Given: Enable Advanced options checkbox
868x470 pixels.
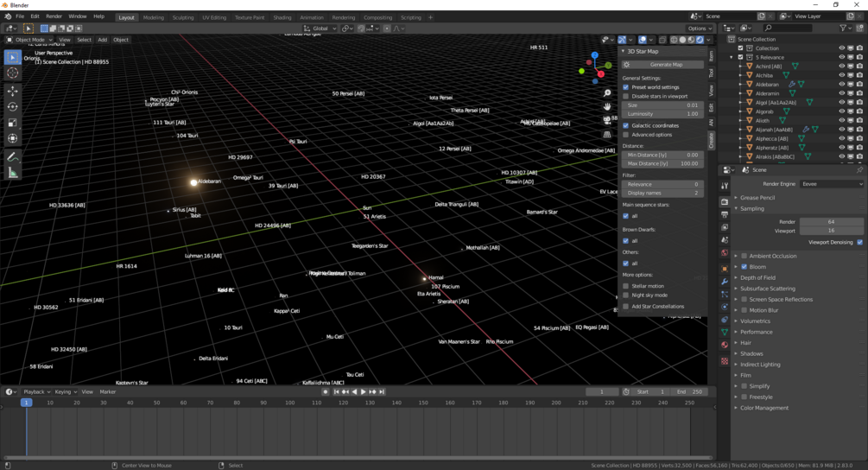Looking at the screenshot, I should 626,135.
